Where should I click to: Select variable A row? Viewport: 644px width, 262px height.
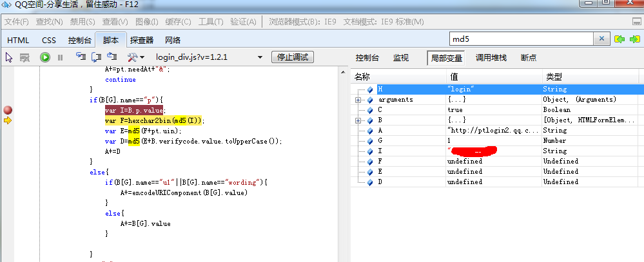pos(498,131)
